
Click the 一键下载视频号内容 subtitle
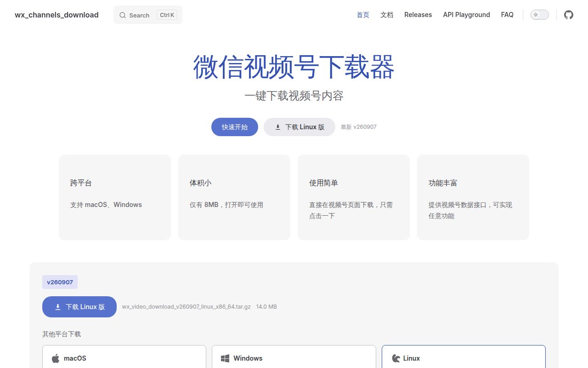[x=294, y=96]
